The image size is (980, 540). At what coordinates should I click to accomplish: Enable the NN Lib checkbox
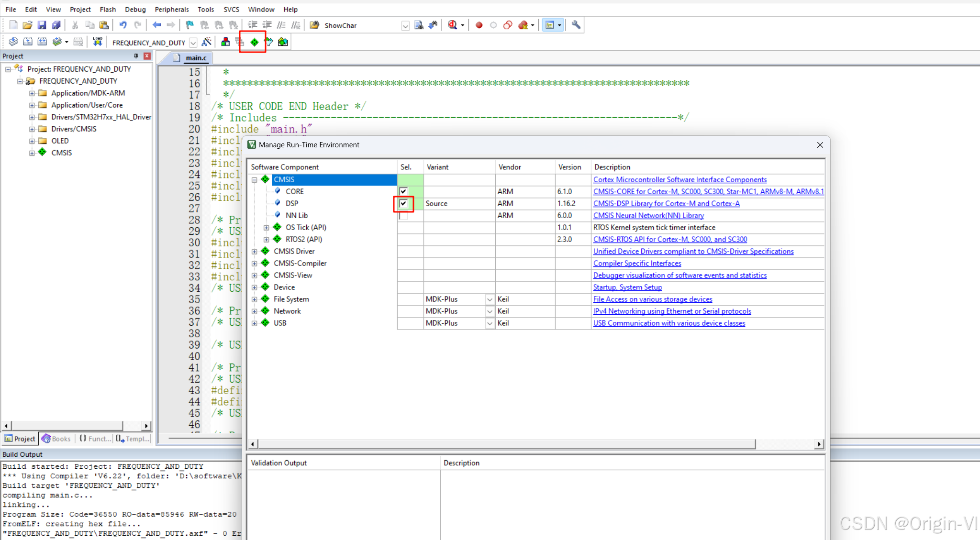403,216
